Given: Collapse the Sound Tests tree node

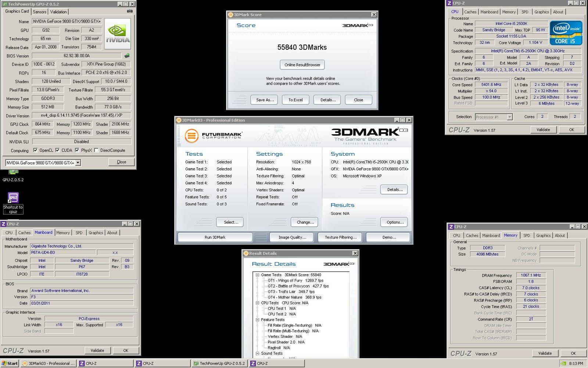Looking at the screenshot, I should pos(258,353).
